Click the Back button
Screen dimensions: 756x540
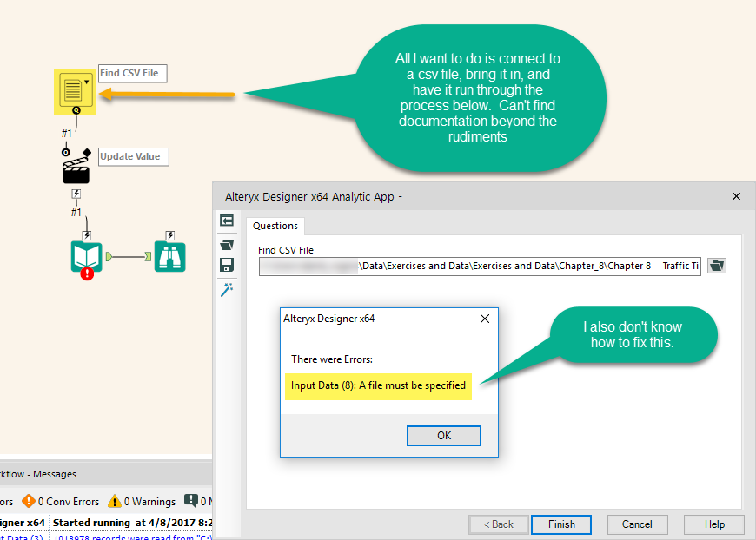(x=498, y=524)
